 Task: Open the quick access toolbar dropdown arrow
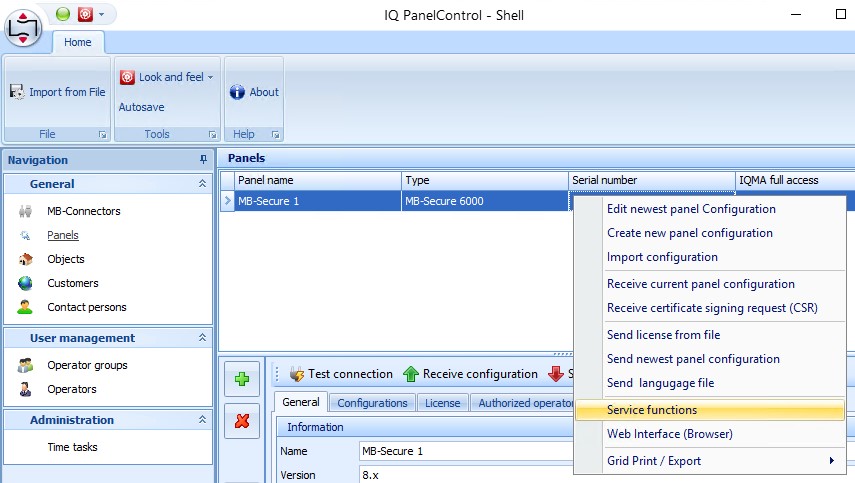(101, 15)
